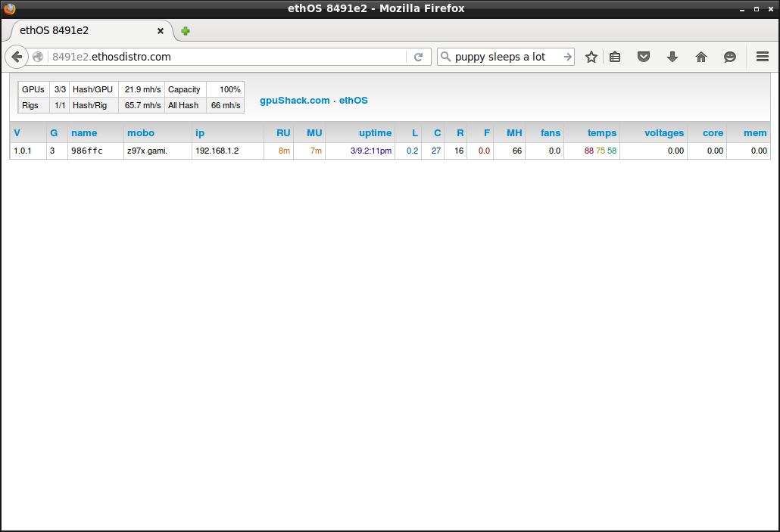
Task: Sort by the F column header
Action: (x=487, y=132)
